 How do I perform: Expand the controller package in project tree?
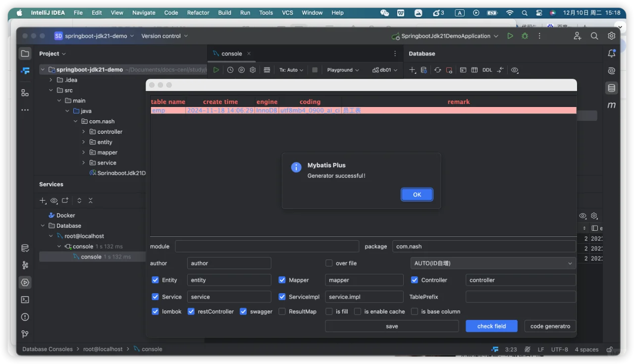pyautogui.click(x=84, y=132)
